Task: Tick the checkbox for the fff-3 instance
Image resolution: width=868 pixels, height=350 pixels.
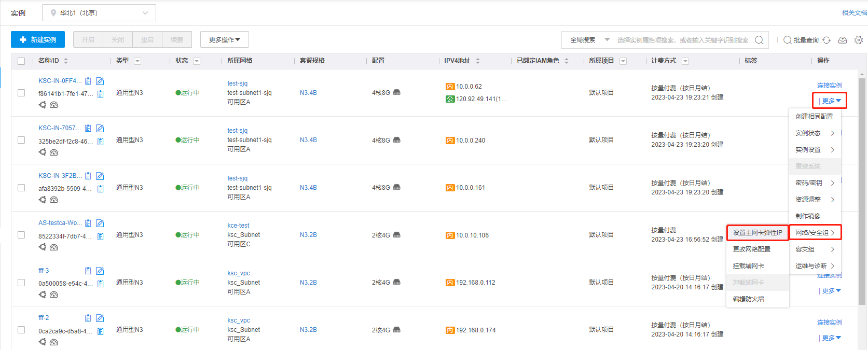Action: (21, 283)
